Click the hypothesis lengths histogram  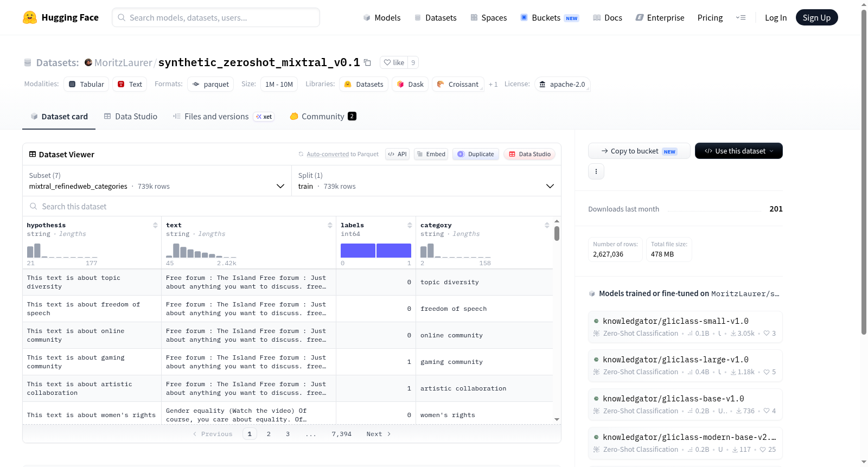point(62,250)
